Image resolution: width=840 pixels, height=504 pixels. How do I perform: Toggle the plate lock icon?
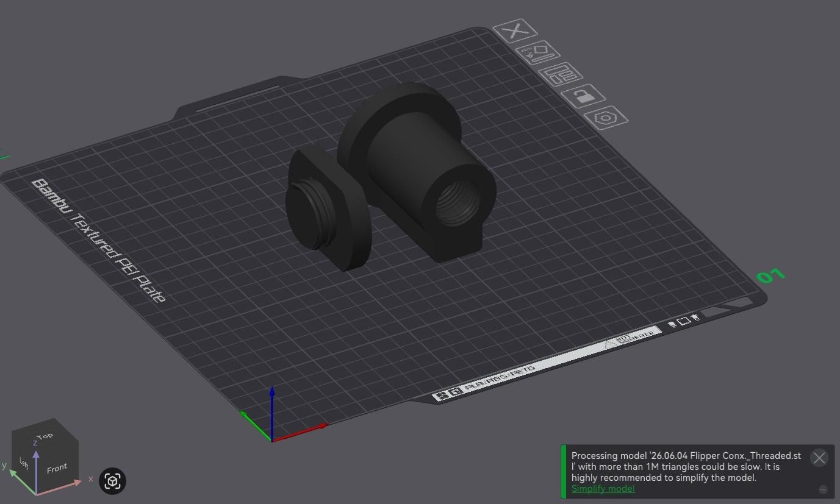pos(583,96)
